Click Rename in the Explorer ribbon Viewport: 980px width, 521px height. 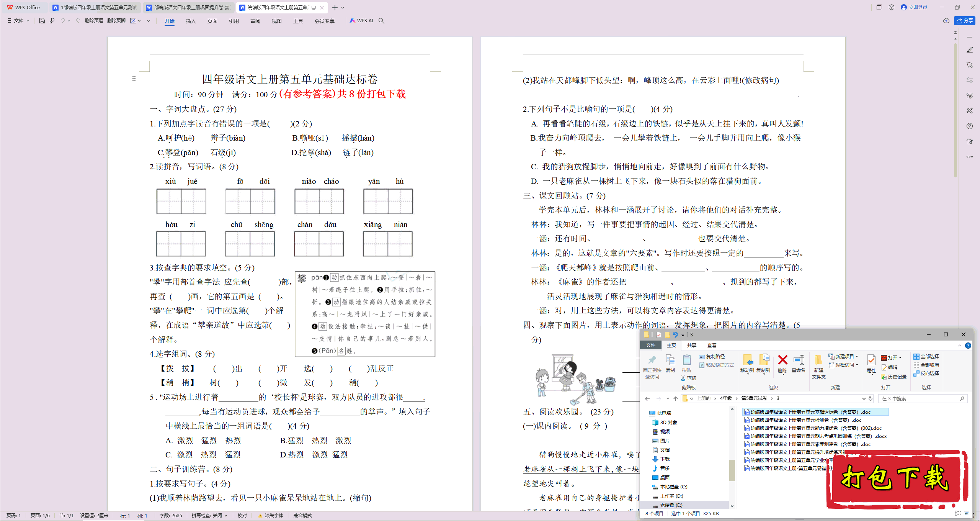pos(799,364)
